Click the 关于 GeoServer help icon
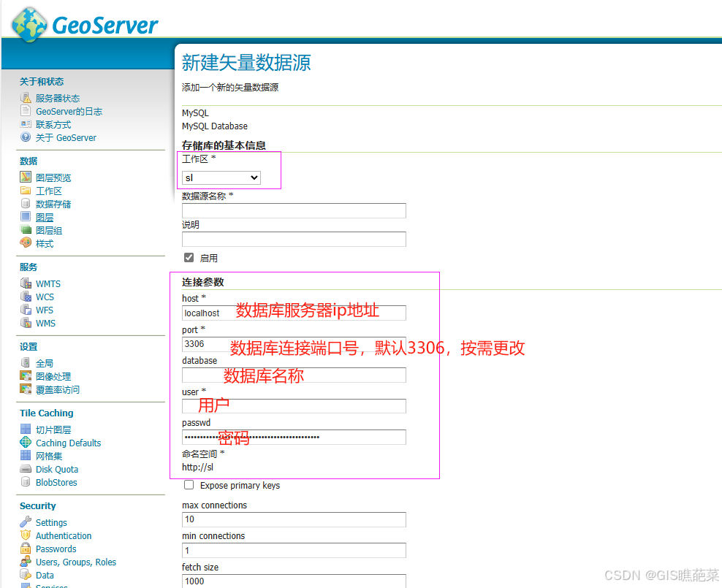 [x=26, y=137]
